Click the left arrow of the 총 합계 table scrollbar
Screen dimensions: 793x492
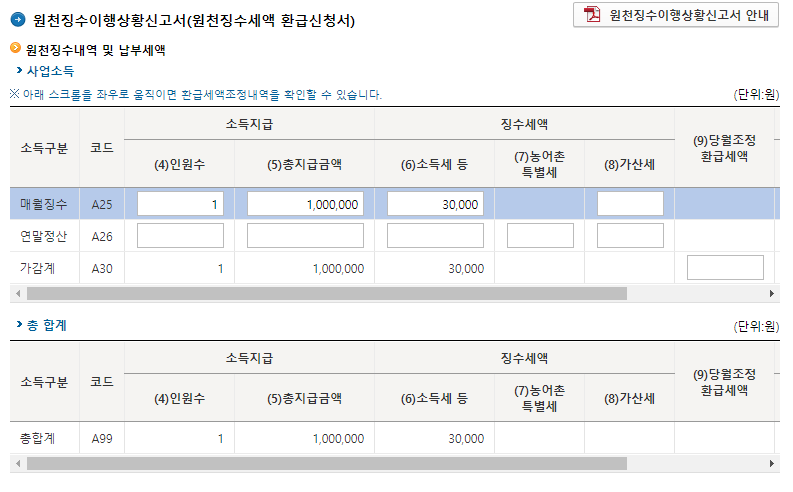click(18, 463)
